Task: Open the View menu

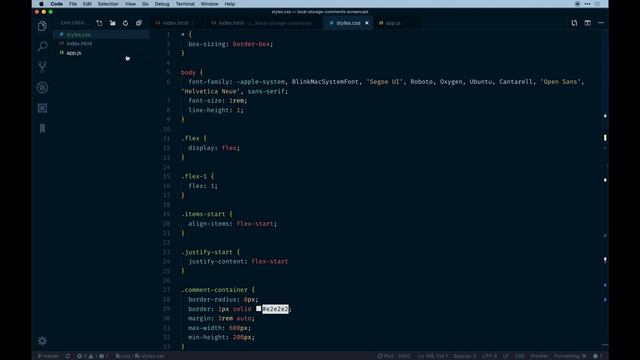Action: click(x=130, y=4)
